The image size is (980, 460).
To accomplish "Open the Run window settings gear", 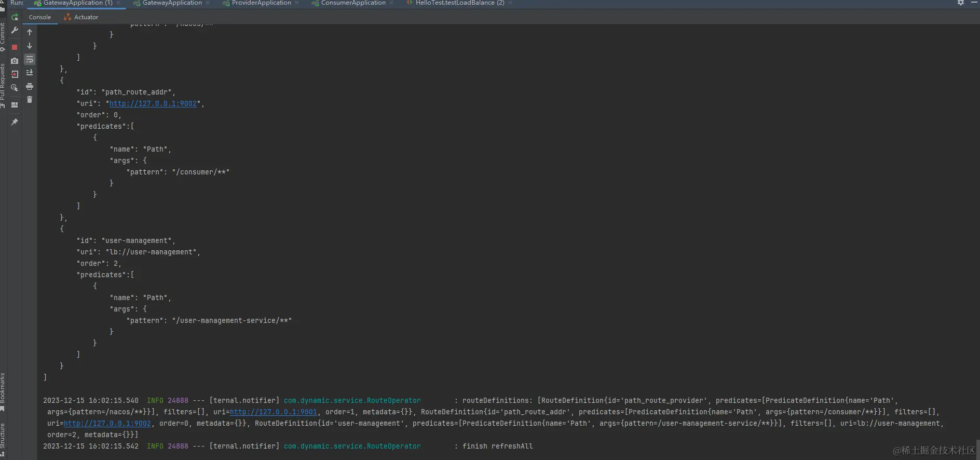I will (x=961, y=3).
